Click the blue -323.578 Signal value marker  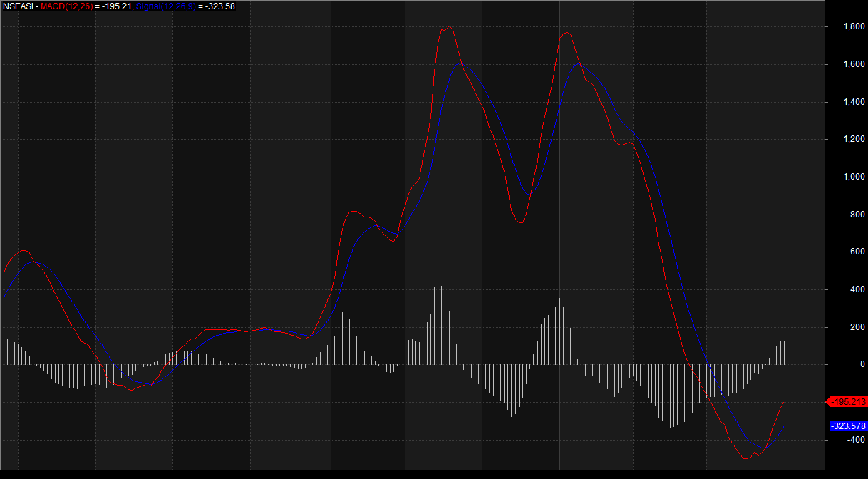tap(848, 426)
